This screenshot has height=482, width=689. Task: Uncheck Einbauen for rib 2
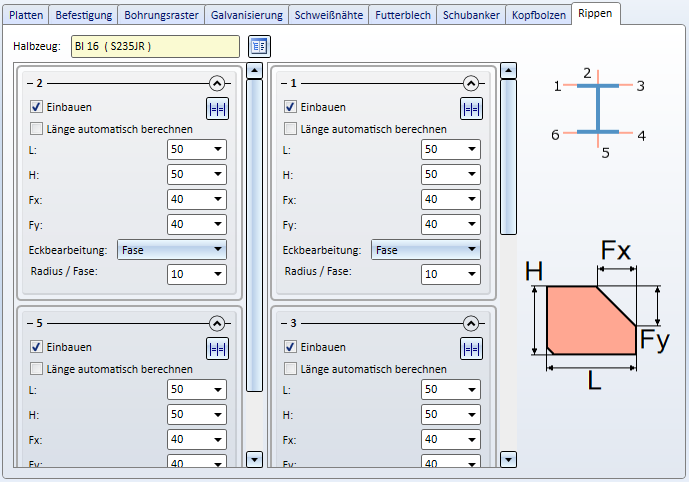tap(36, 107)
